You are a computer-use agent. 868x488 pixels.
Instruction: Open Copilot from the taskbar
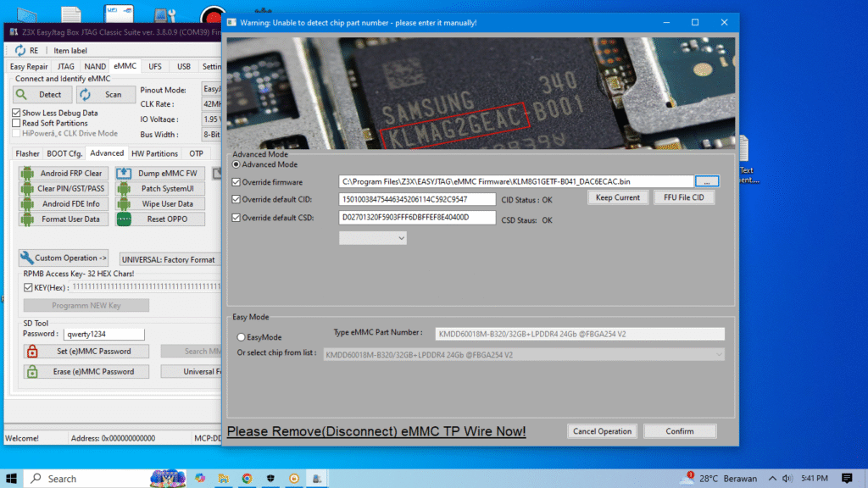200,479
